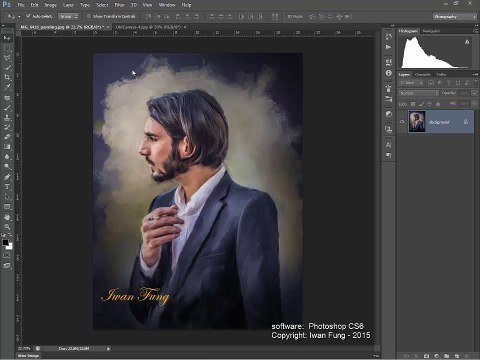Click the histogram cached data warning icon
Viewport: 480px width, 360px height.
[x=467, y=42]
